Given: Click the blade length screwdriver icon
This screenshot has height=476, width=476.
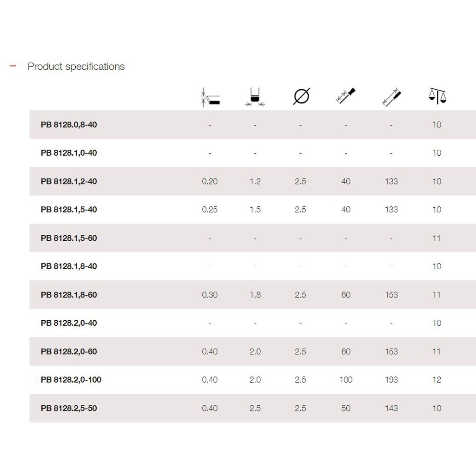Looking at the screenshot, I should click(346, 96).
